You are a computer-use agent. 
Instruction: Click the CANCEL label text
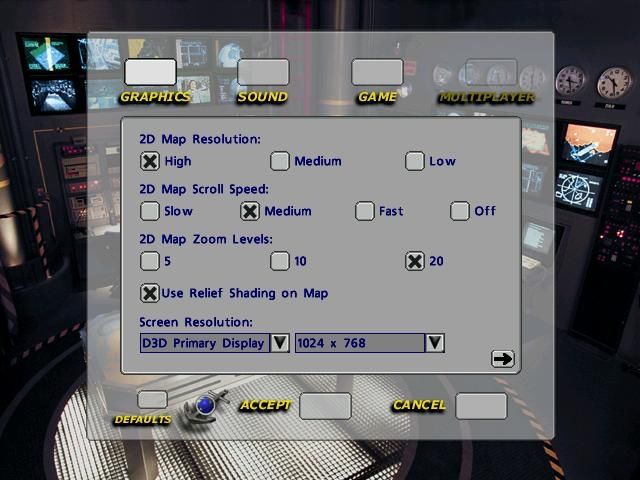(419, 405)
